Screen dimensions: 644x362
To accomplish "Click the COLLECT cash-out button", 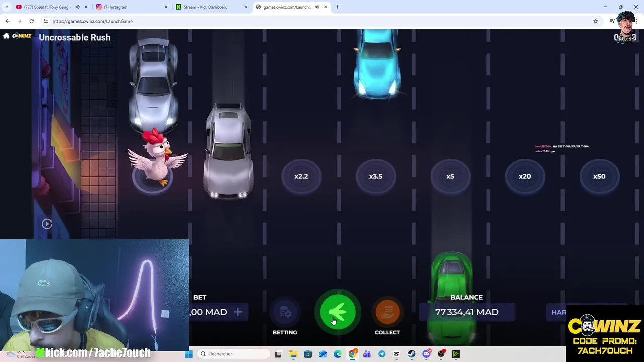I will coord(387,313).
